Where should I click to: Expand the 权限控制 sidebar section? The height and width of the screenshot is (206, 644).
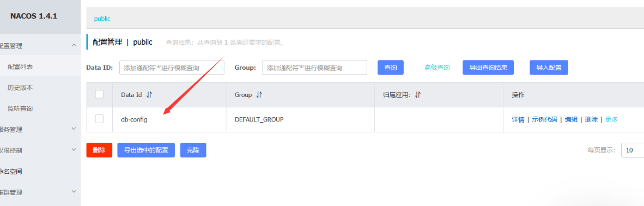(x=74, y=150)
